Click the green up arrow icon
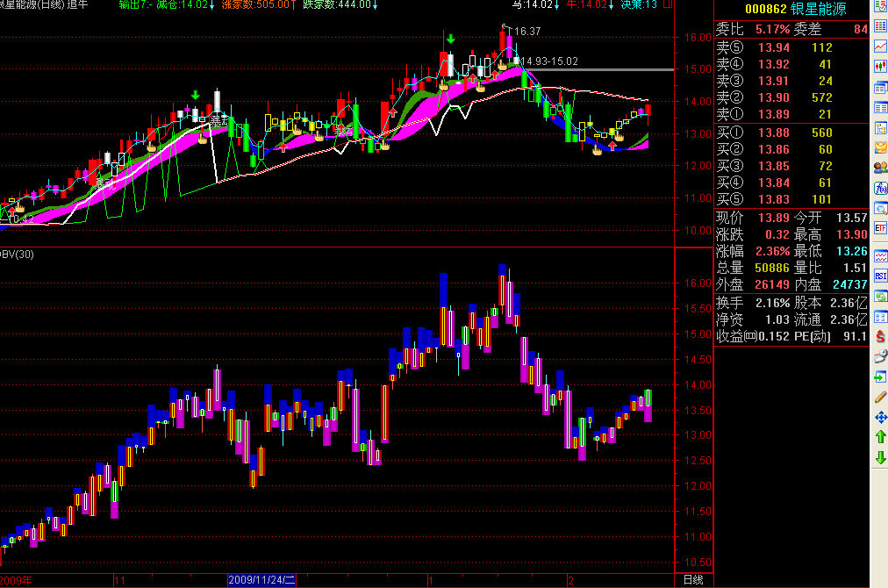Screen dimensions: 888x588 [x=880, y=437]
